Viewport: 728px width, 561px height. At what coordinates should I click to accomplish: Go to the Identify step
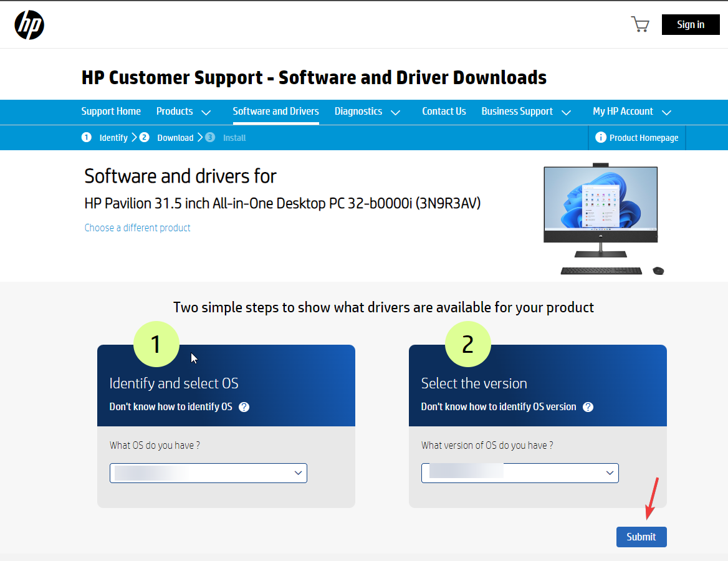click(113, 138)
